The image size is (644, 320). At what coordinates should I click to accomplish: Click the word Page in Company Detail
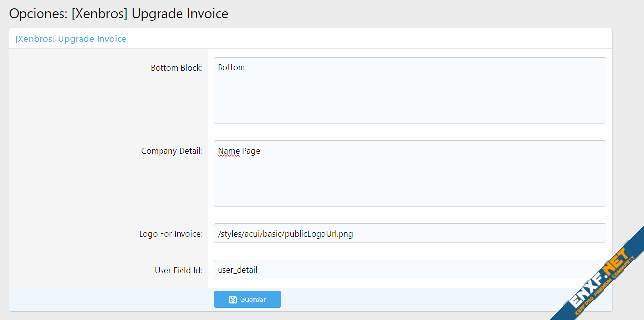(251, 151)
